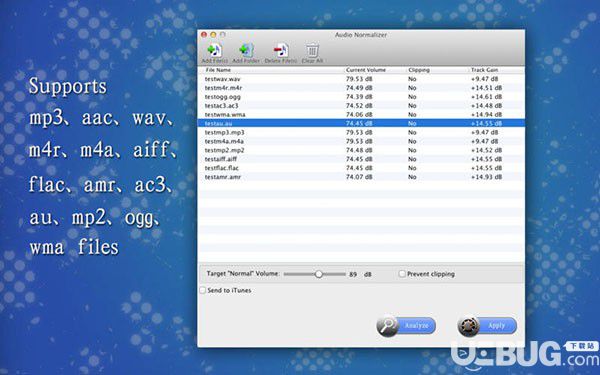This screenshot has width=600, height=375.
Task: Click the +14.52 dB track gain value
Action: point(486,150)
